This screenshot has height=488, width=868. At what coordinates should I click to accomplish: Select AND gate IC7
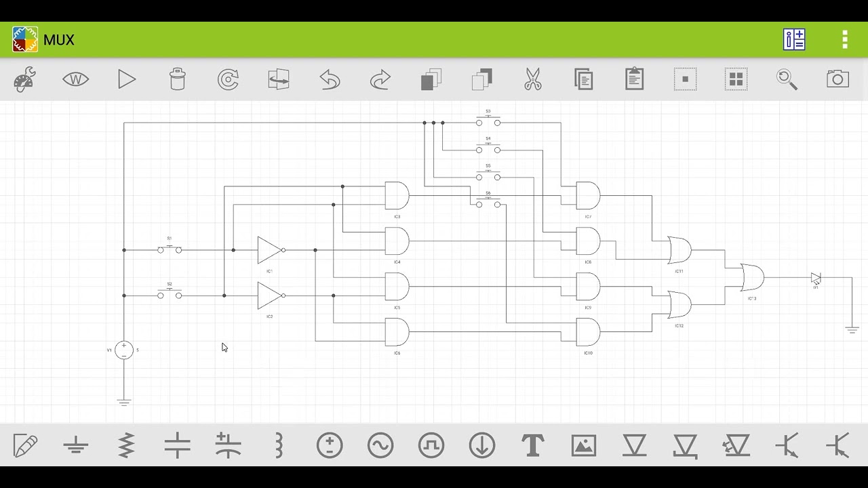588,195
